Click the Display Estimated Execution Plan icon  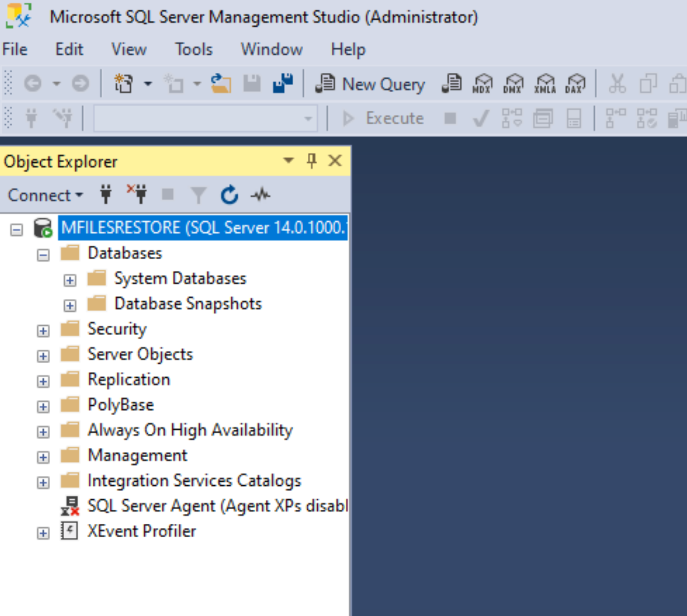pyautogui.click(x=512, y=118)
